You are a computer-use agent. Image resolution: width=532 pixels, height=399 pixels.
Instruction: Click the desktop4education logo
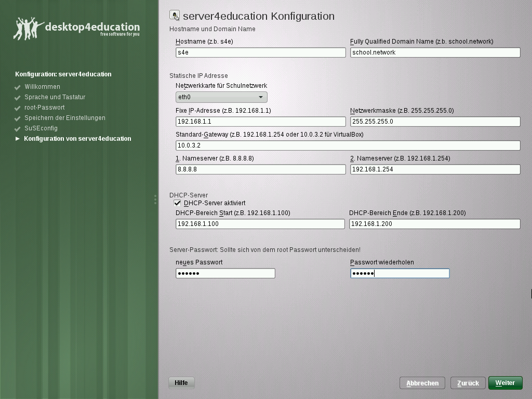pyautogui.click(x=77, y=29)
